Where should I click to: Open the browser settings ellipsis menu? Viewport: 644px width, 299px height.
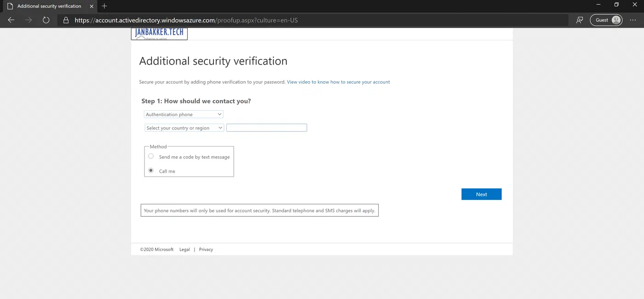click(633, 20)
